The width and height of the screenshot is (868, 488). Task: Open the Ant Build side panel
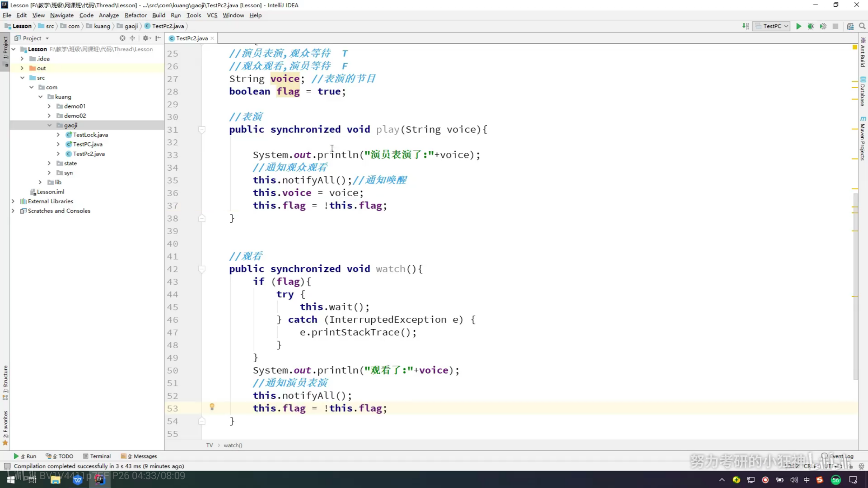pyautogui.click(x=863, y=52)
